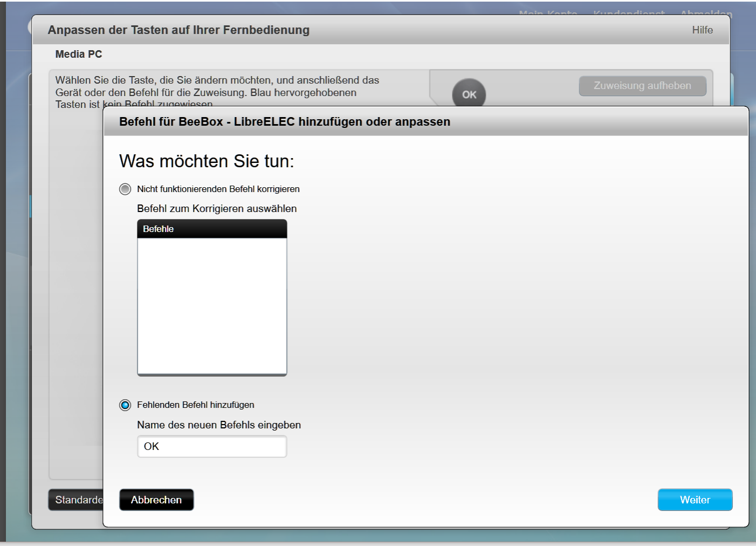The image size is (756, 546).
Task: Click the Media PC heading
Action: pos(79,54)
